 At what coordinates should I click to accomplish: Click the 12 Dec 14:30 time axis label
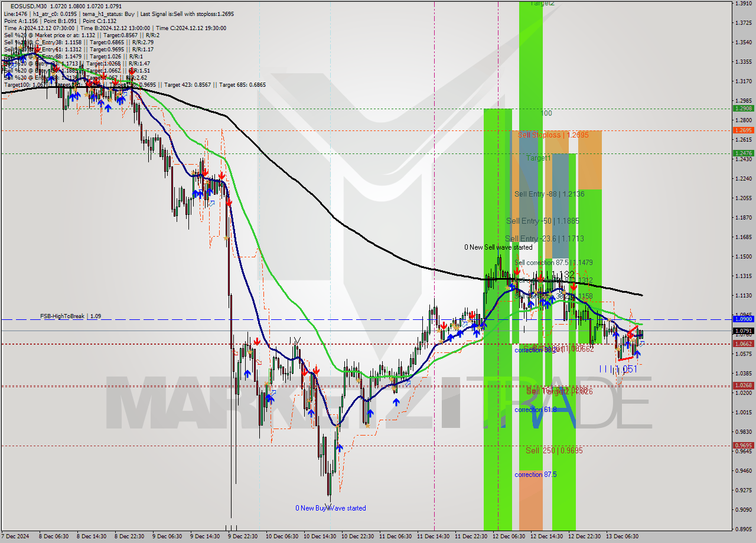(x=546, y=537)
